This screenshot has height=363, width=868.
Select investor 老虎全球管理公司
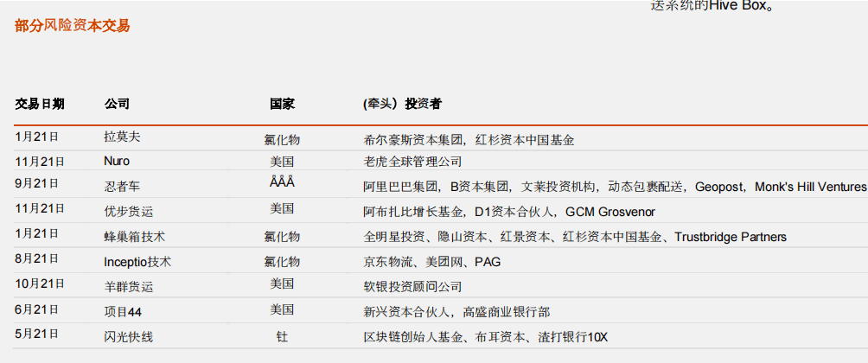pyautogui.click(x=412, y=162)
